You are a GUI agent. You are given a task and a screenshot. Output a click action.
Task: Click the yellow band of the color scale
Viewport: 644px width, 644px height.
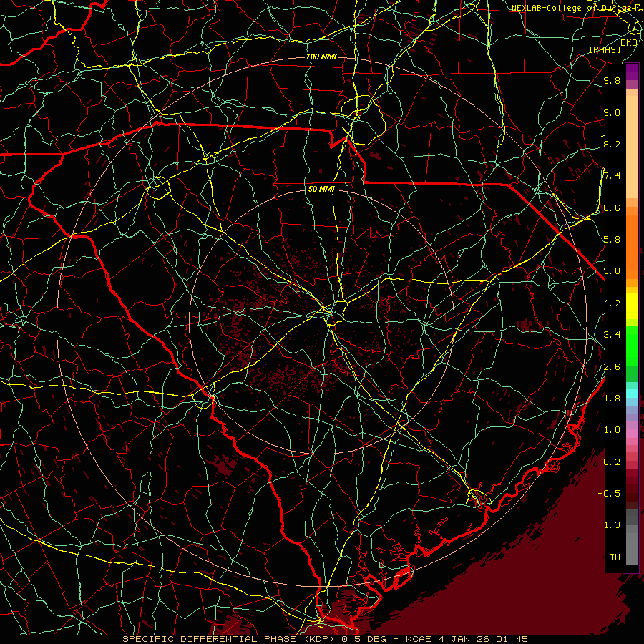tap(632, 306)
